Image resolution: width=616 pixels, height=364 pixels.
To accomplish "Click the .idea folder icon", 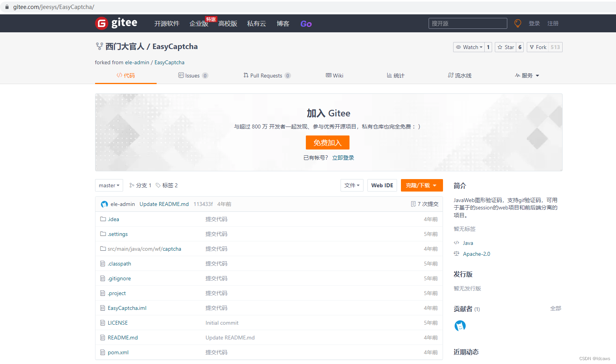I will click(103, 219).
